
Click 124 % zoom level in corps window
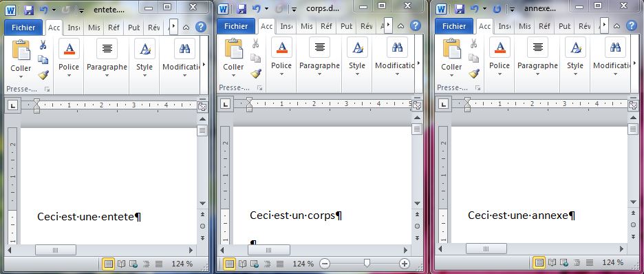(x=303, y=263)
